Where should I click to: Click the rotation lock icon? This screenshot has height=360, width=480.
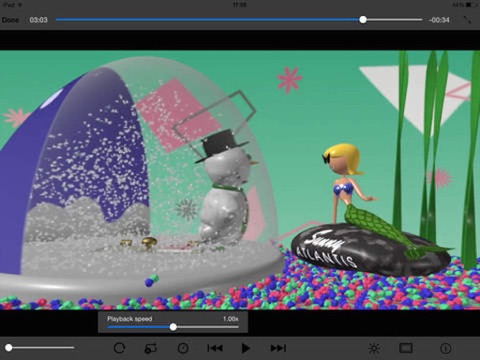[x=119, y=348]
